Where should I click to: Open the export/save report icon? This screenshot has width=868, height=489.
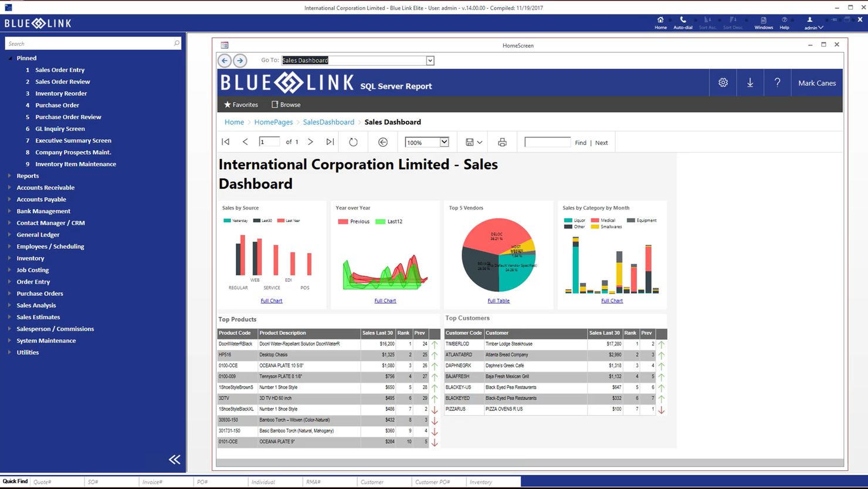(472, 141)
